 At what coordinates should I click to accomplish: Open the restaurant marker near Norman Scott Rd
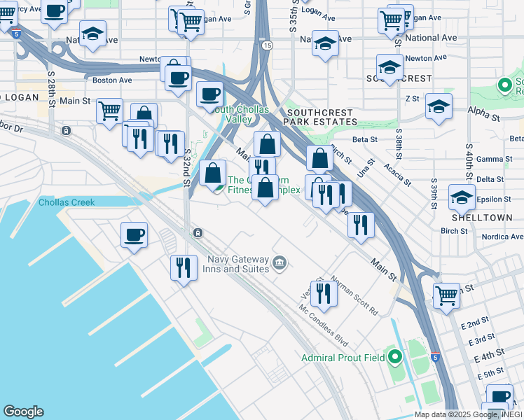(324, 296)
